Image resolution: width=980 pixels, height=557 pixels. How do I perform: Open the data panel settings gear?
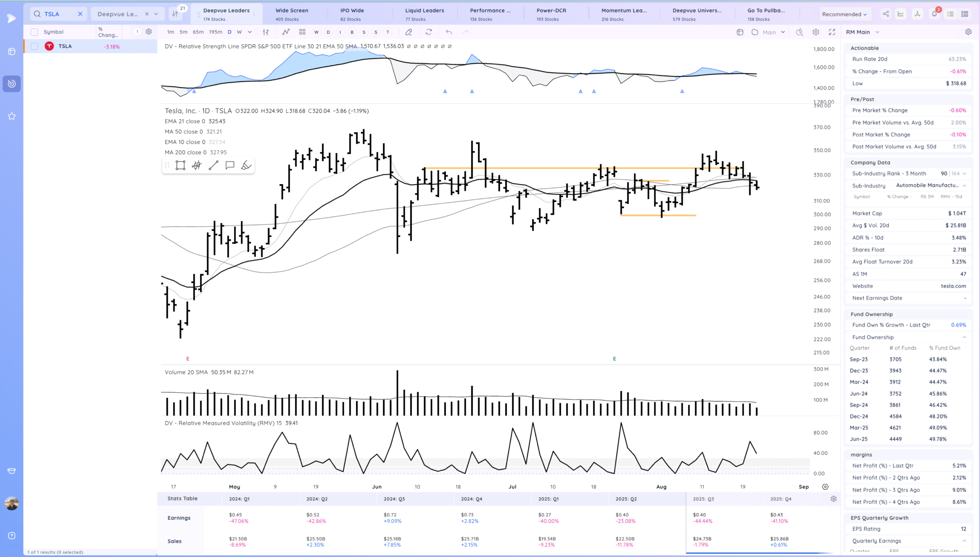click(x=968, y=32)
